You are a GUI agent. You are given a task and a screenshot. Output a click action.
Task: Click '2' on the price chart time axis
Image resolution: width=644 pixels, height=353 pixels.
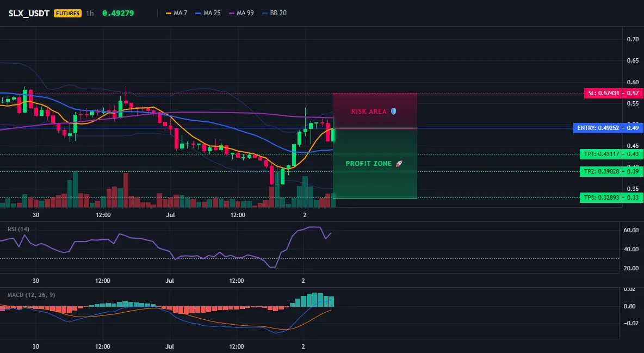[x=305, y=215]
